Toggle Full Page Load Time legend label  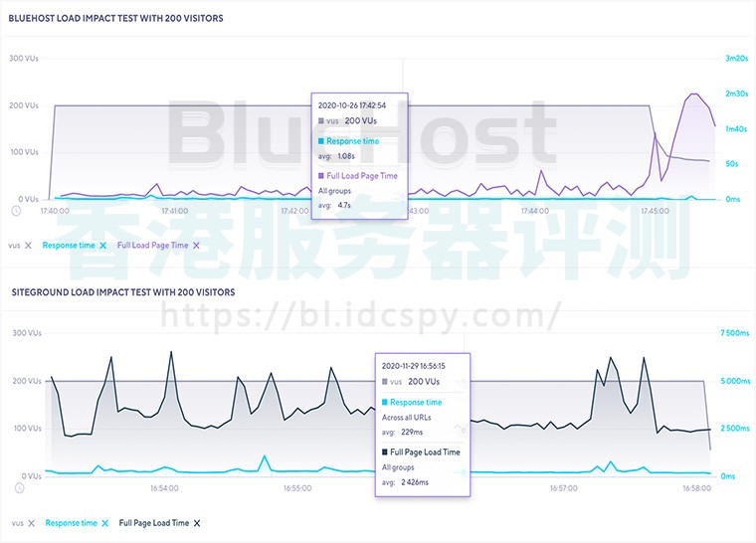pyautogui.click(x=153, y=523)
